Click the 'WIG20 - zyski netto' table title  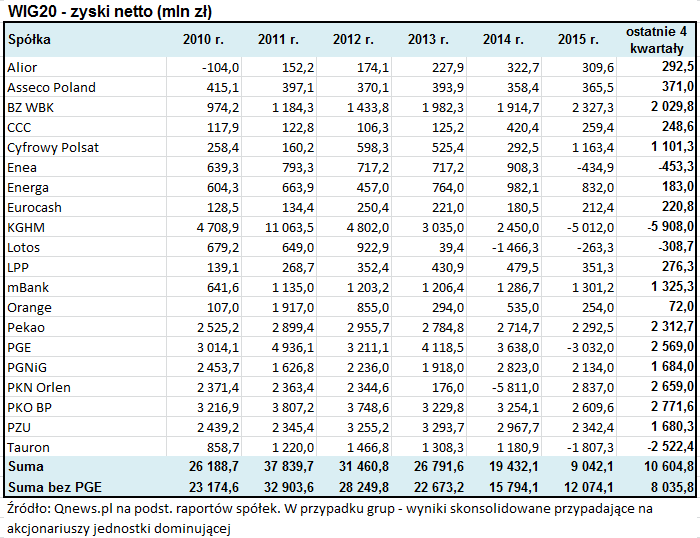click(109, 11)
